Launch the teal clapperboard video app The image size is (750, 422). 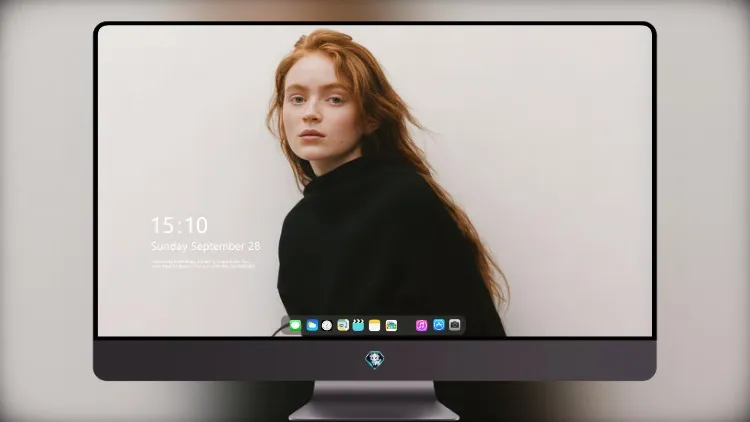click(358, 325)
